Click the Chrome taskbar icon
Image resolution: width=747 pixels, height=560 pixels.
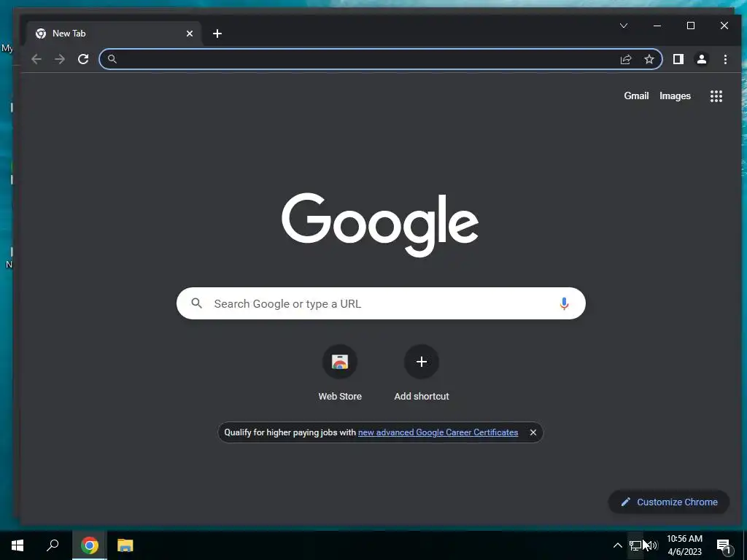coord(90,545)
